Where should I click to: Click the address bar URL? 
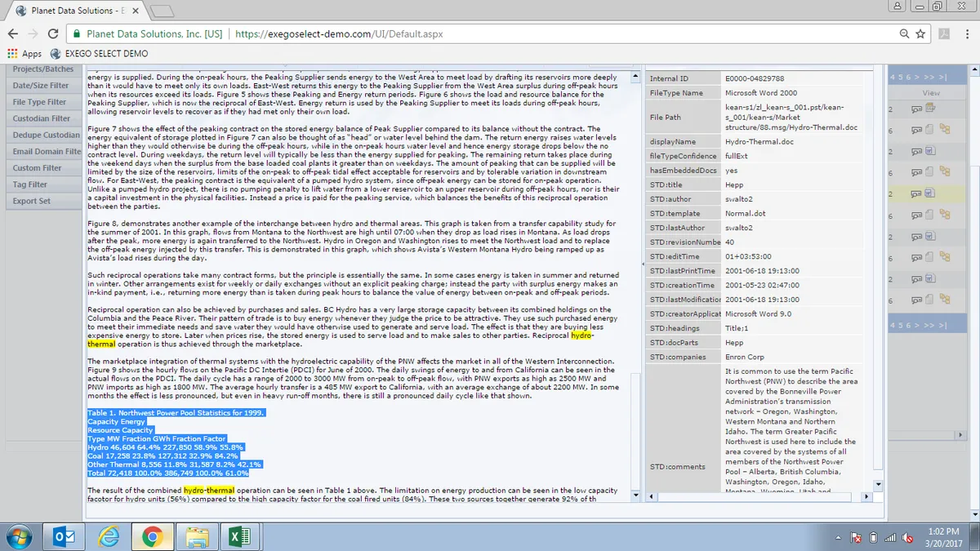339,34
